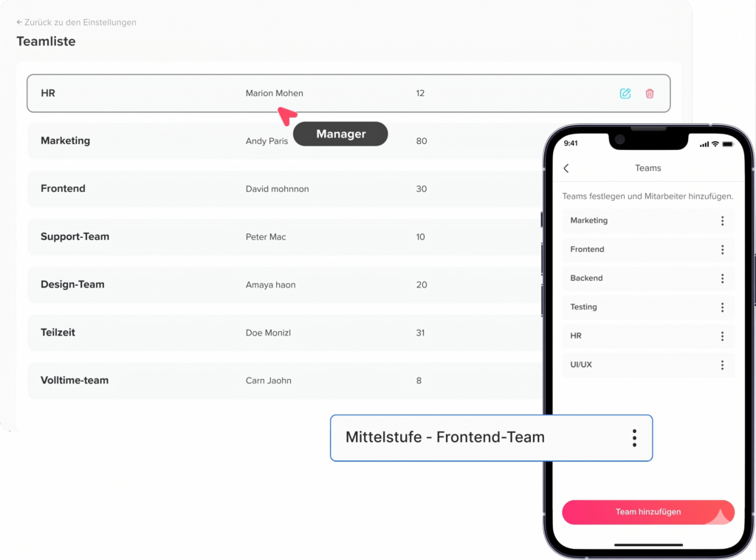Click manager name Marion Mohen
This screenshot has height=560, width=756.
coord(274,94)
